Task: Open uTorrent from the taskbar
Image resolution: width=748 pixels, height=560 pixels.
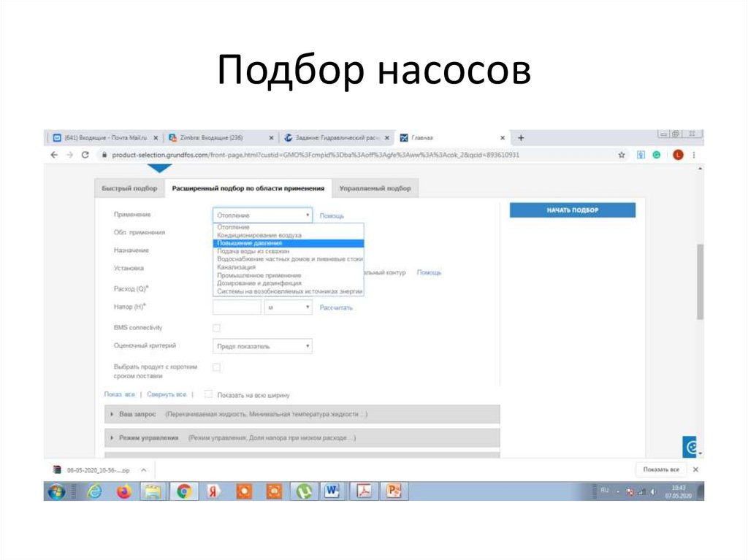Action: click(x=304, y=491)
